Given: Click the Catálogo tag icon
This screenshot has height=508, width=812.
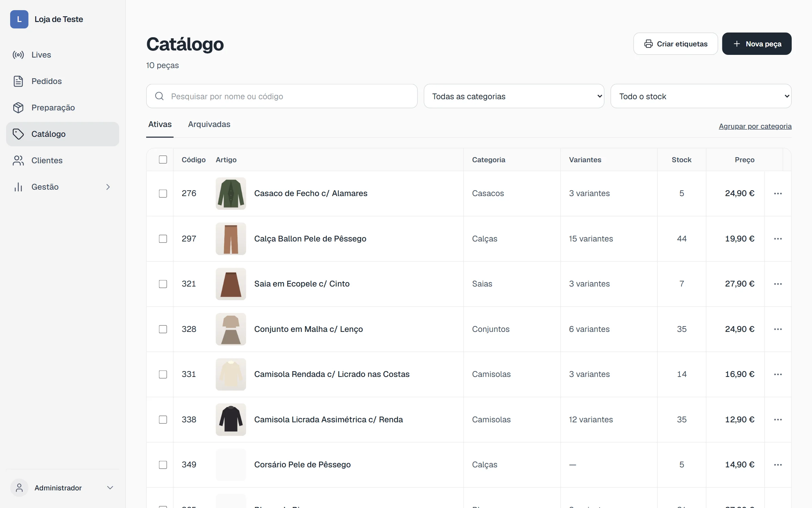Looking at the screenshot, I should pos(18,134).
